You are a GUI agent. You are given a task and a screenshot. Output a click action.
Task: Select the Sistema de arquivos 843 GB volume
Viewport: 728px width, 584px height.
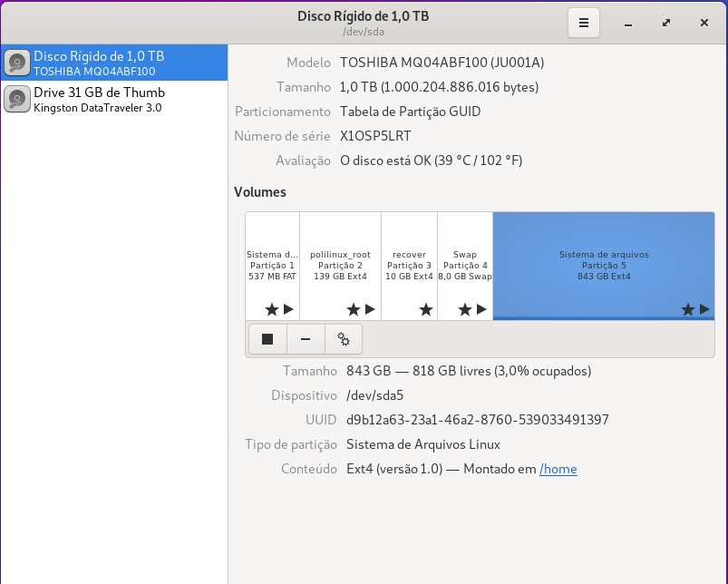(604, 266)
